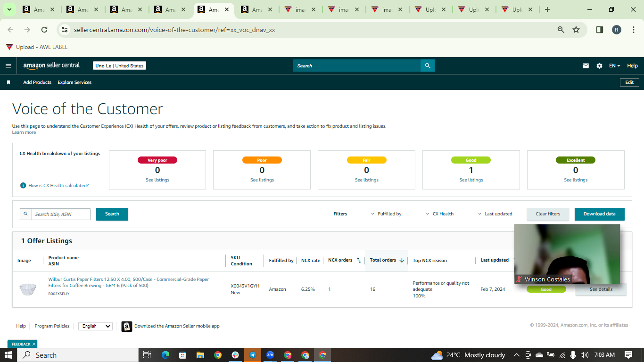Click the Edit button in the navigation bar
The width and height of the screenshot is (644, 362).
tap(629, 82)
